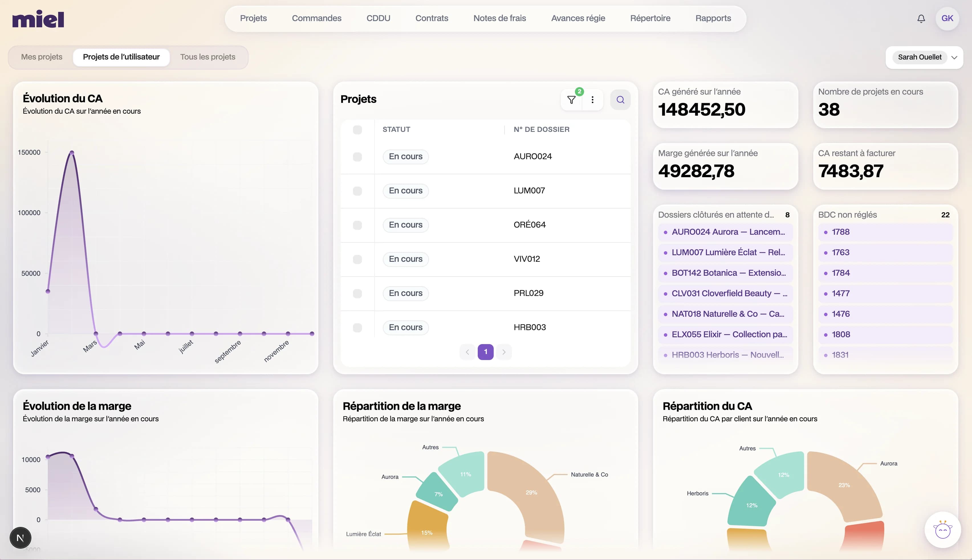Click the round N badge at bottom left
The image size is (972, 560).
pos(21,538)
